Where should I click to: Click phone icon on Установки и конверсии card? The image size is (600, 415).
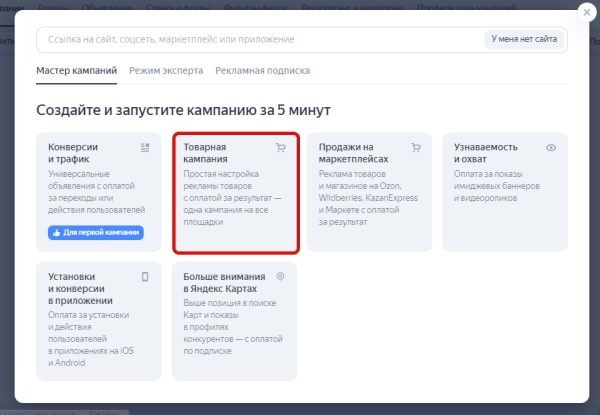point(145,276)
